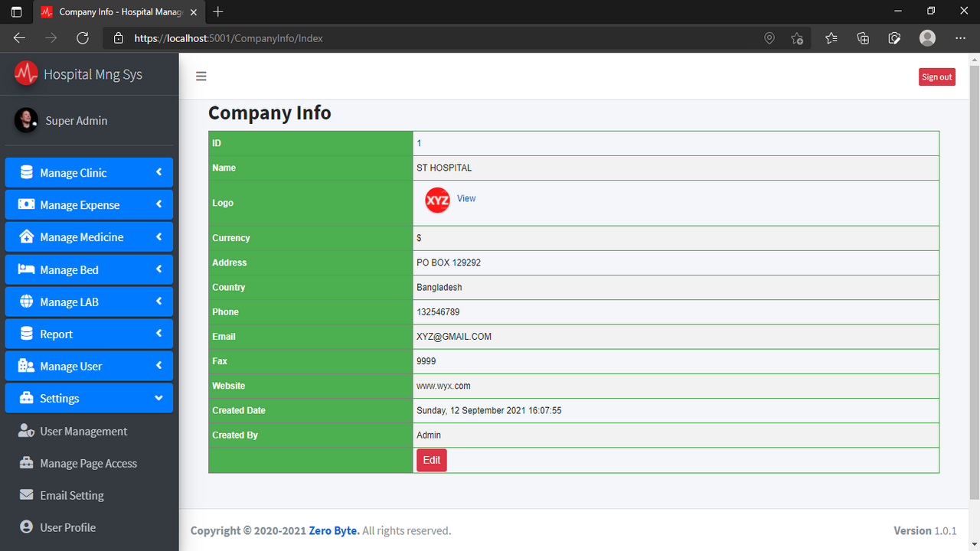Click the User Management shield-user icon
Image resolution: width=980 pixels, height=551 pixels.
26,430
